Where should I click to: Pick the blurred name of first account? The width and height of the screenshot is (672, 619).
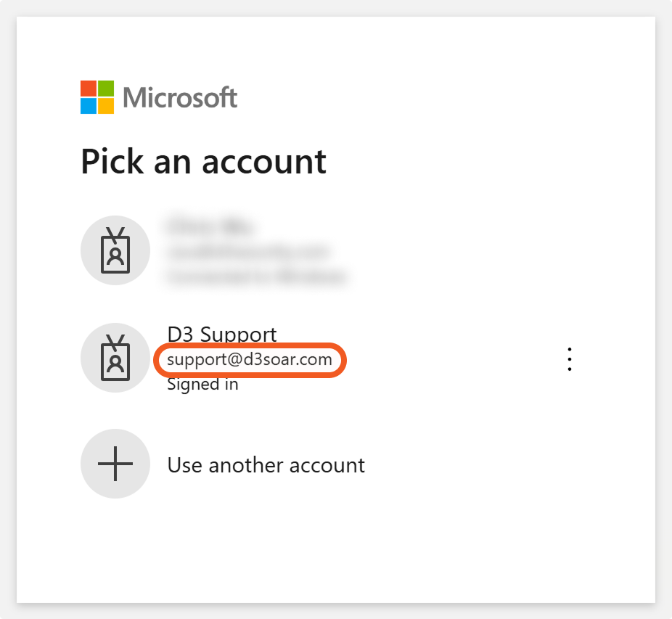[x=209, y=226]
